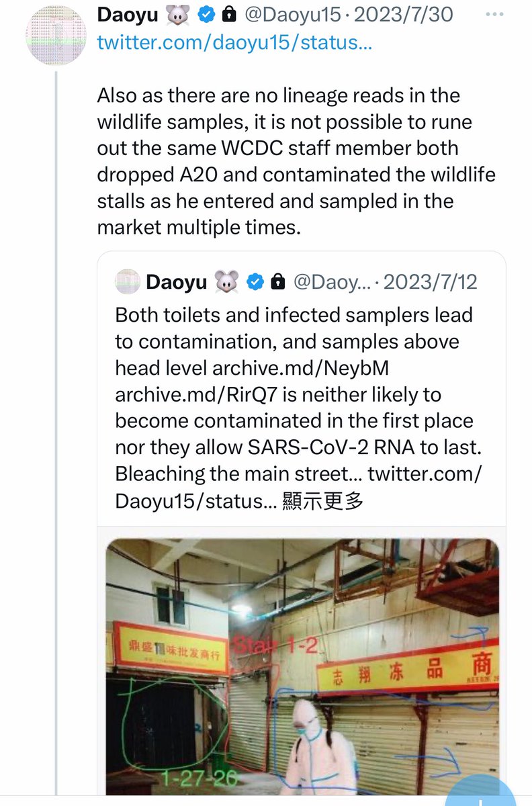Tap the quoted tweet's small avatar
Screen dimensions: 532x806
tap(127, 282)
